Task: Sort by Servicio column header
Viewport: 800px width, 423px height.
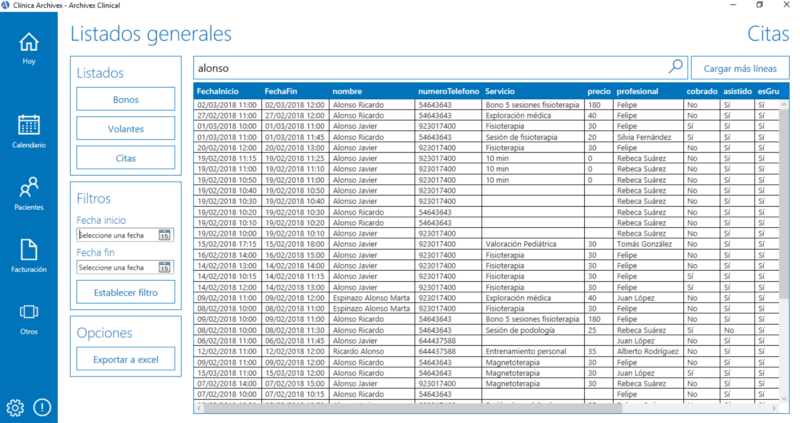Action: 533,91
